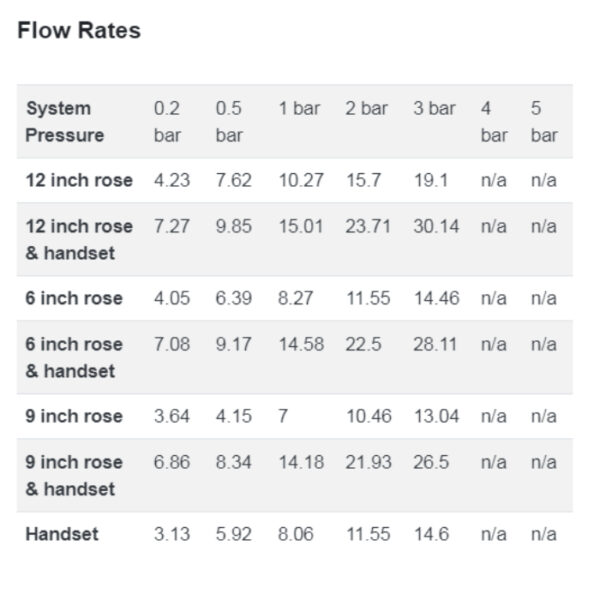This screenshot has height=600, width=600.
Task: Click the Flow Rates heading
Action: 79,30
